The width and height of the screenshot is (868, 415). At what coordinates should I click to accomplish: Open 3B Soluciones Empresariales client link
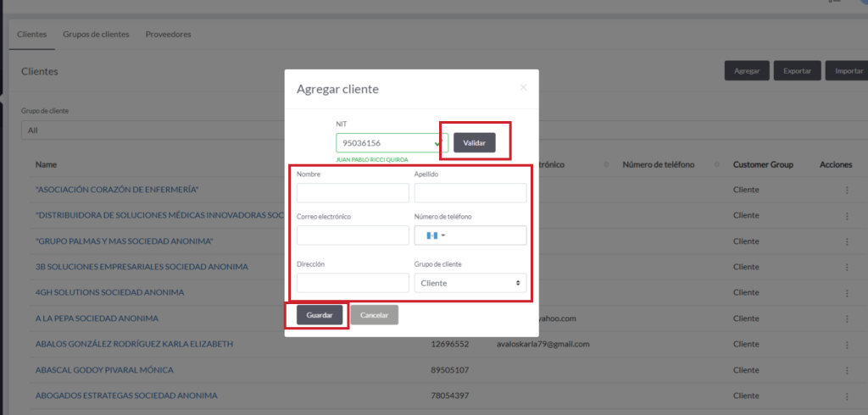[x=142, y=267]
